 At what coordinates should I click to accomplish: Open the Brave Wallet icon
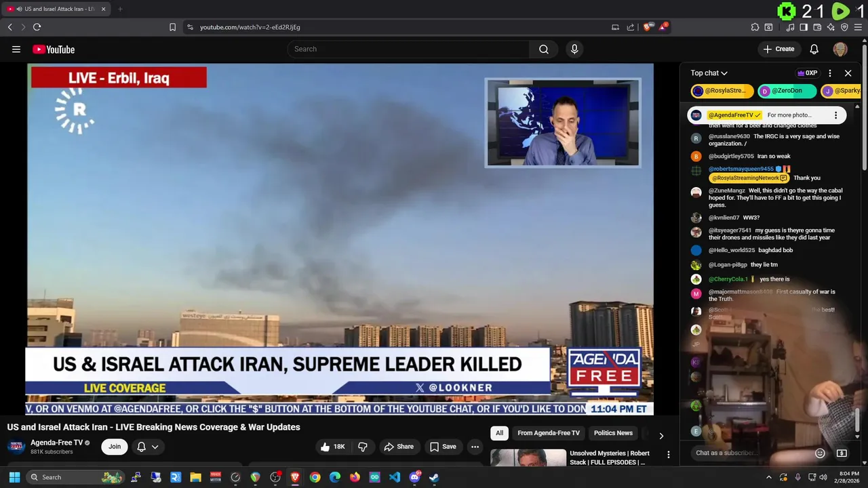[x=817, y=27]
